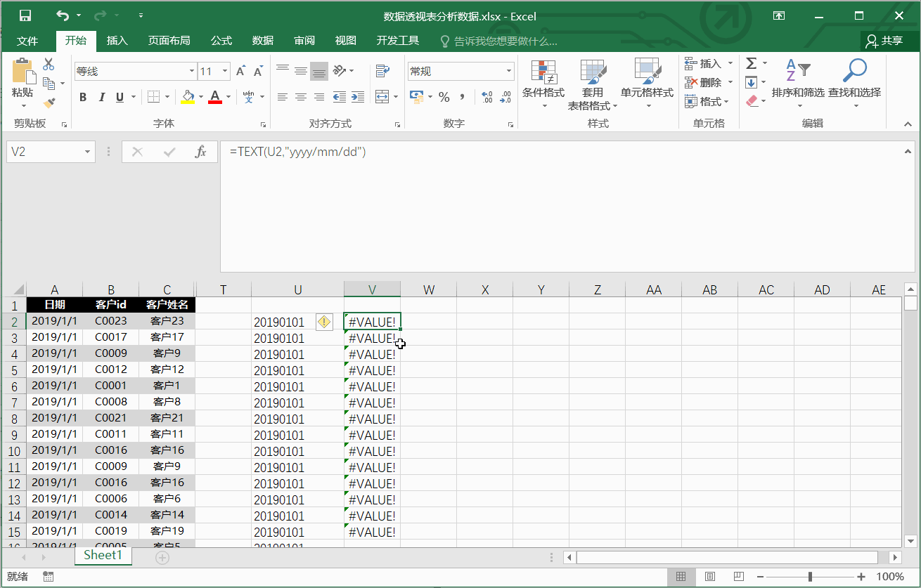Switch to the 开发工具 tab
The width and height of the screenshot is (921, 588).
tap(398, 41)
